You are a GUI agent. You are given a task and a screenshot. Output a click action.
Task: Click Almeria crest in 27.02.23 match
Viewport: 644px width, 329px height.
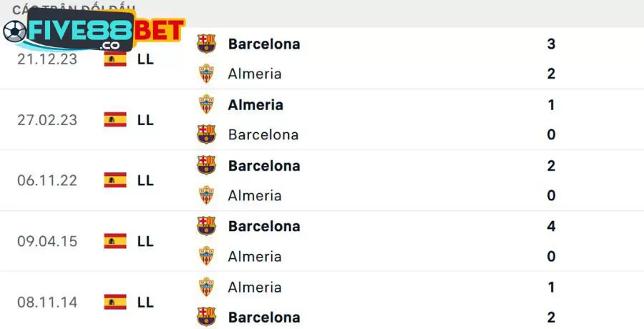click(206, 104)
